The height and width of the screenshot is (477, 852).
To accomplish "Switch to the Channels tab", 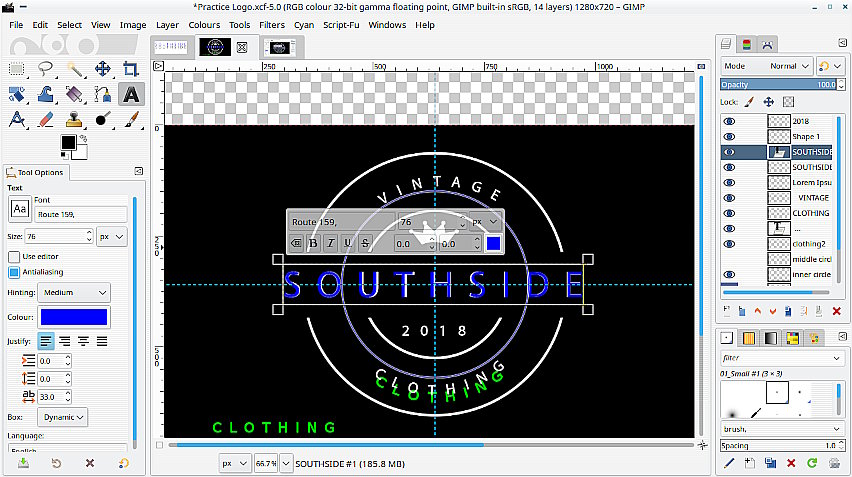I will [x=747, y=45].
